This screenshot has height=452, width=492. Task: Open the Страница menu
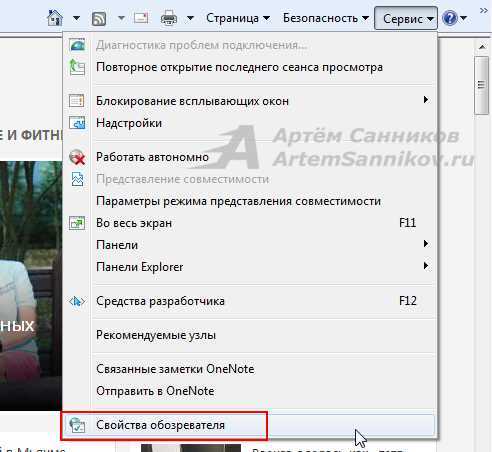[x=238, y=18]
